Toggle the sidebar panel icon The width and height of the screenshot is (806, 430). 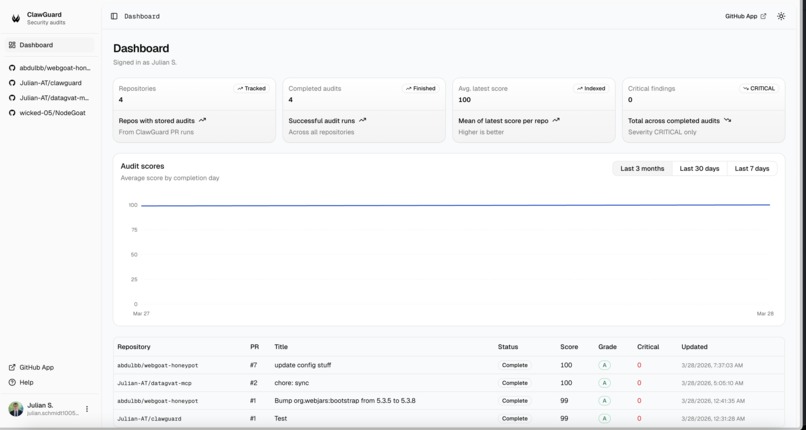[114, 16]
